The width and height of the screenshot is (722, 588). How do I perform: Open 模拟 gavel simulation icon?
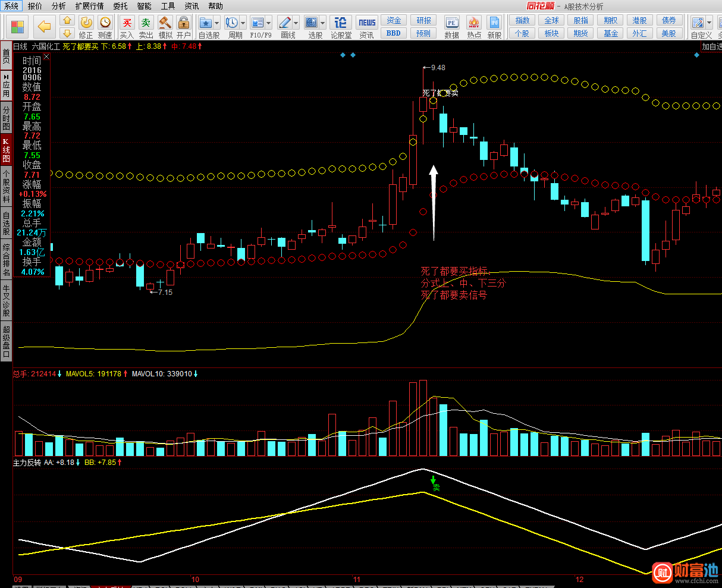(165, 23)
